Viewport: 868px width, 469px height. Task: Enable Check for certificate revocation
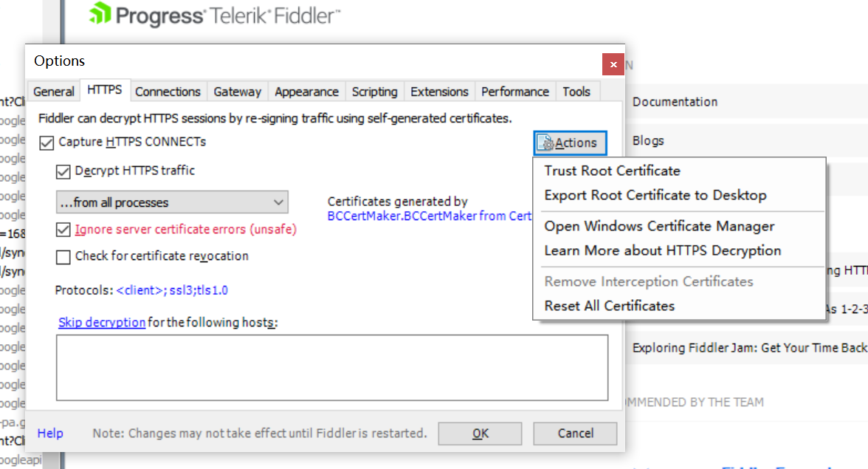63,257
